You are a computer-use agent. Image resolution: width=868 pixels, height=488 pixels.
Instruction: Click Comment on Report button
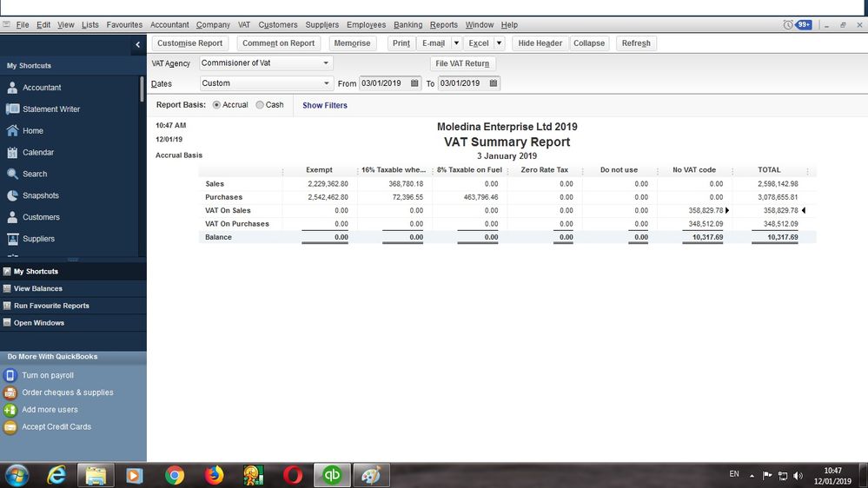(x=278, y=43)
